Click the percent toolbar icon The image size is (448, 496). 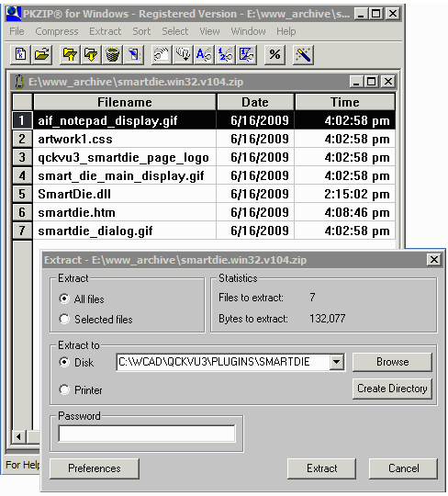[x=274, y=55]
